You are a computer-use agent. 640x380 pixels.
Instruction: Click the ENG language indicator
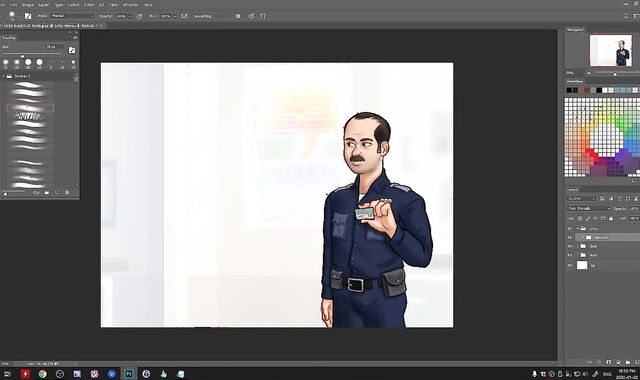(x=607, y=374)
